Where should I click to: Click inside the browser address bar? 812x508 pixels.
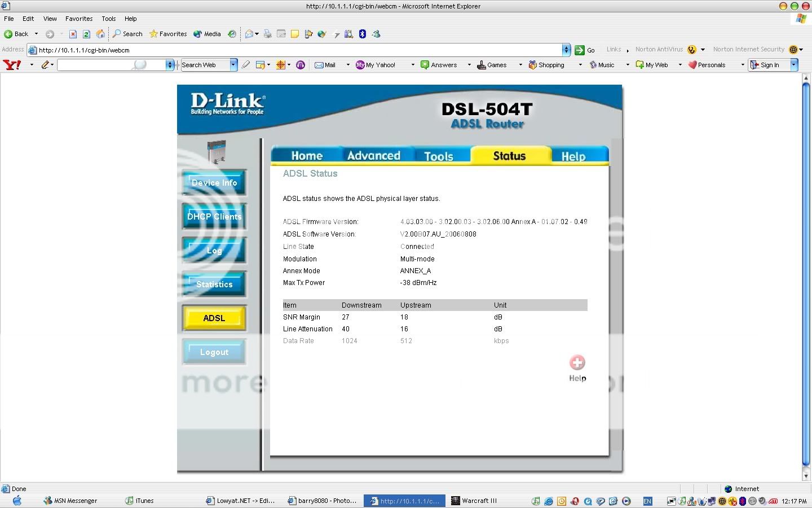point(226,50)
